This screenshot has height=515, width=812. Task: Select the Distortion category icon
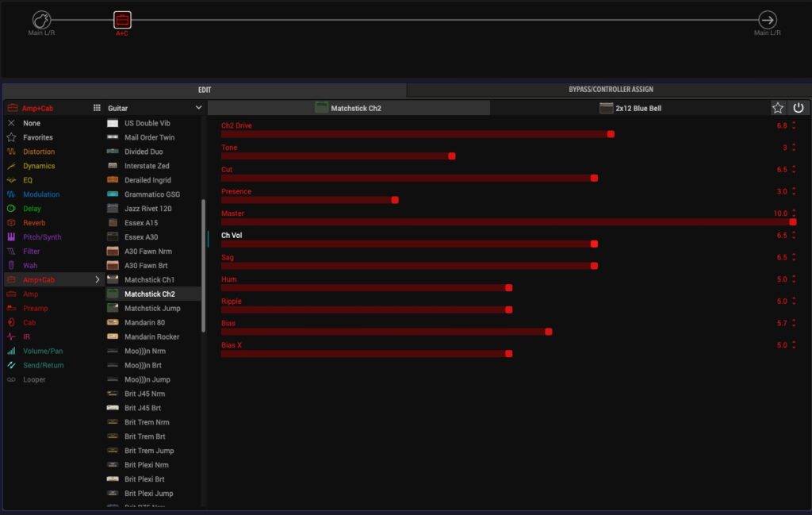tap(11, 152)
